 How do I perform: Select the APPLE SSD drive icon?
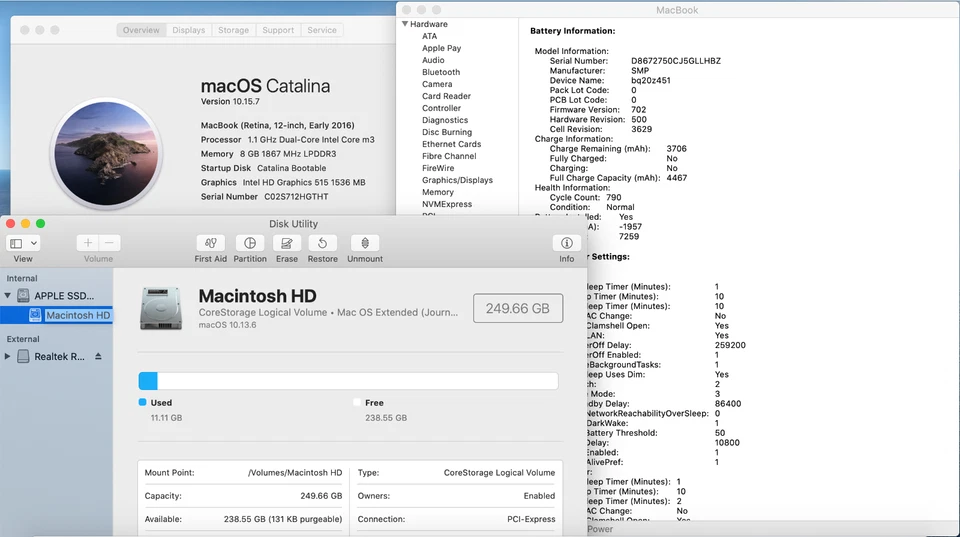point(23,296)
